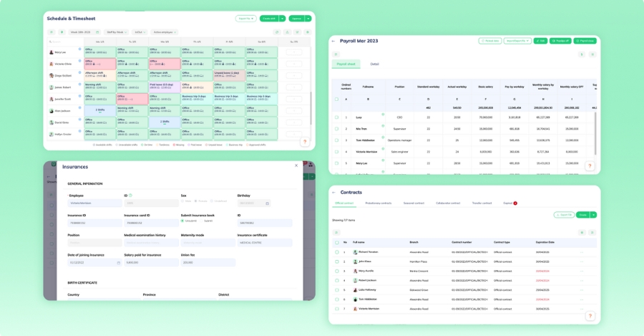
Task: Click the info icon next to ID label
Action: point(130,195)
